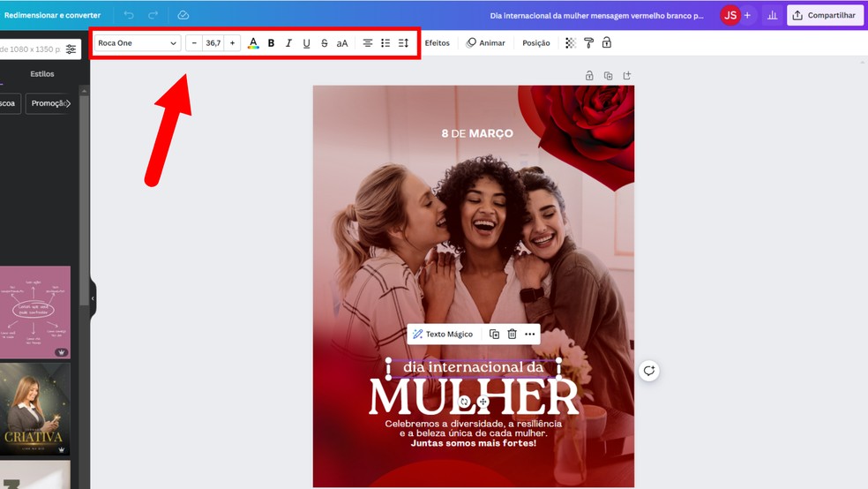Add a comment with bubble icon
The image size is (868, 489).
648,371
